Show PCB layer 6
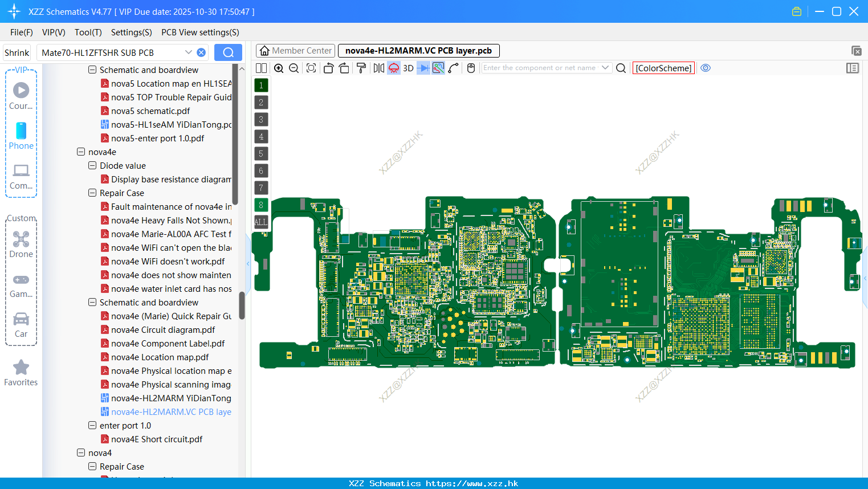This screenshot has height=489, width=868. pyautogui.click(x=261, y=171)
